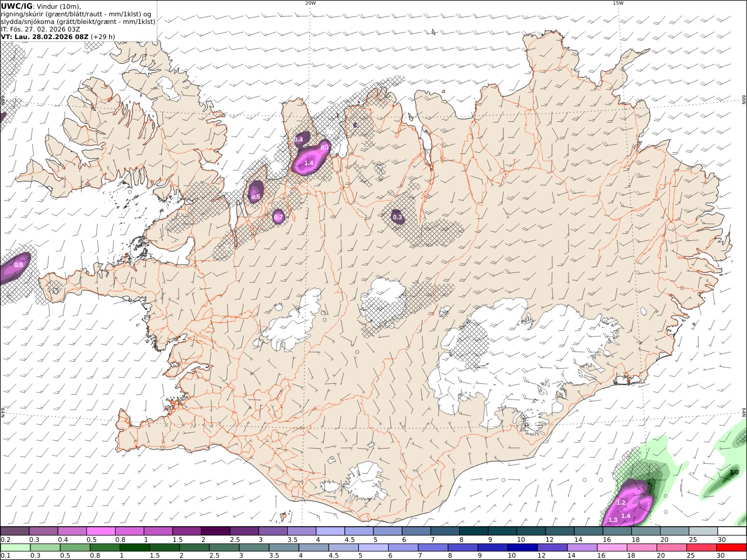Click the bright red rain swatch at 30
Screen dimensions: 747x560
point(731,547)
